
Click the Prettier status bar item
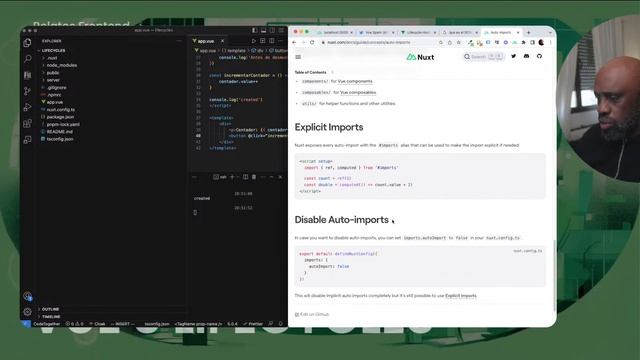tap(253, 324)
